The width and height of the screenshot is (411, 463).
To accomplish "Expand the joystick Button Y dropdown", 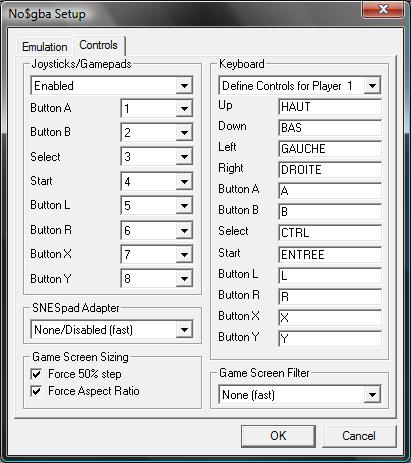I will 157,278.
